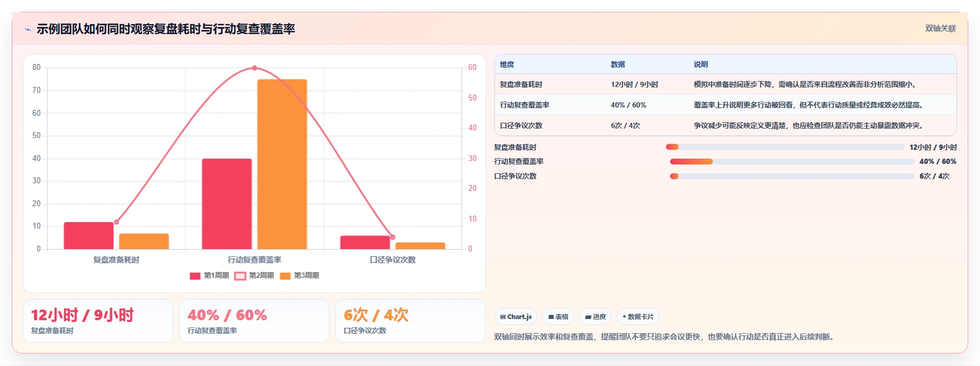Click the 数据 column header

pos(618,65)
